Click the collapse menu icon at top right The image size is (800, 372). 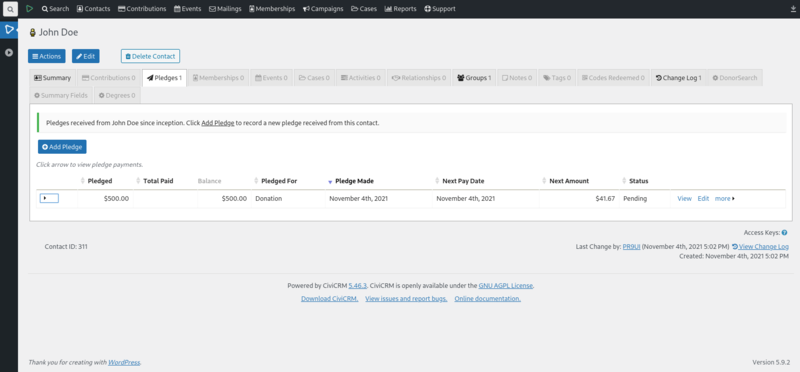[x=792, y=9]
